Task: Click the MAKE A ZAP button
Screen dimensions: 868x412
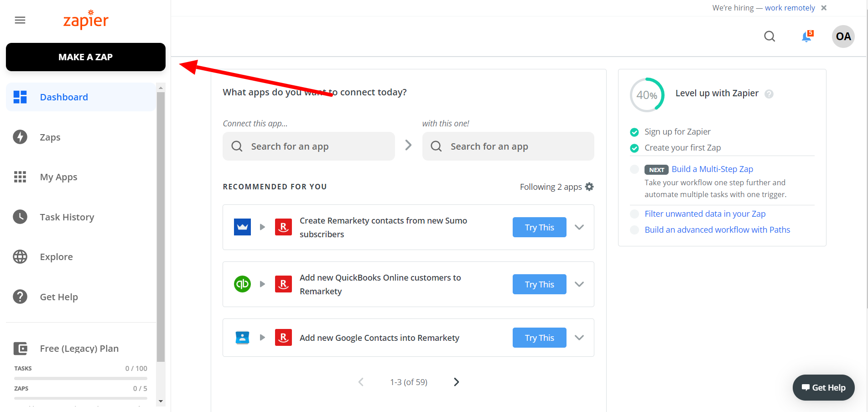Action: coord(86,57)
